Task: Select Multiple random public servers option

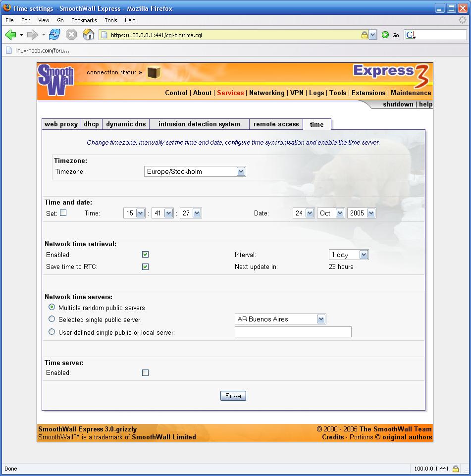Action: coord(52,307)
